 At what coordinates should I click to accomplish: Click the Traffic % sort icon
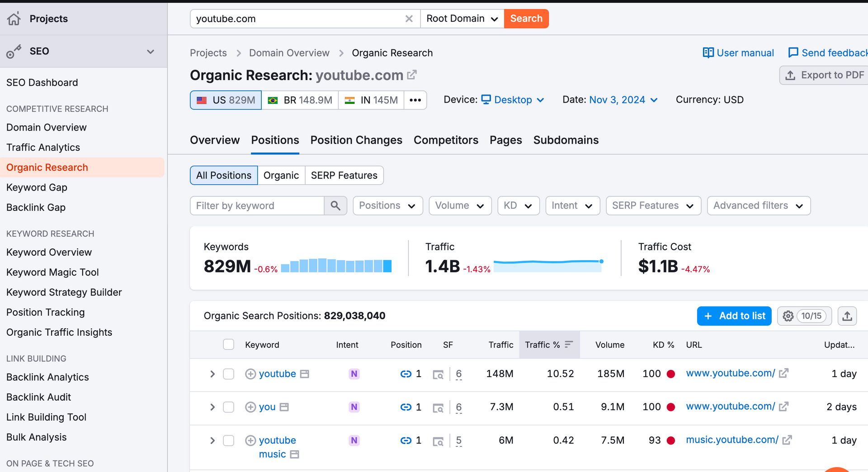coord(569,345)
